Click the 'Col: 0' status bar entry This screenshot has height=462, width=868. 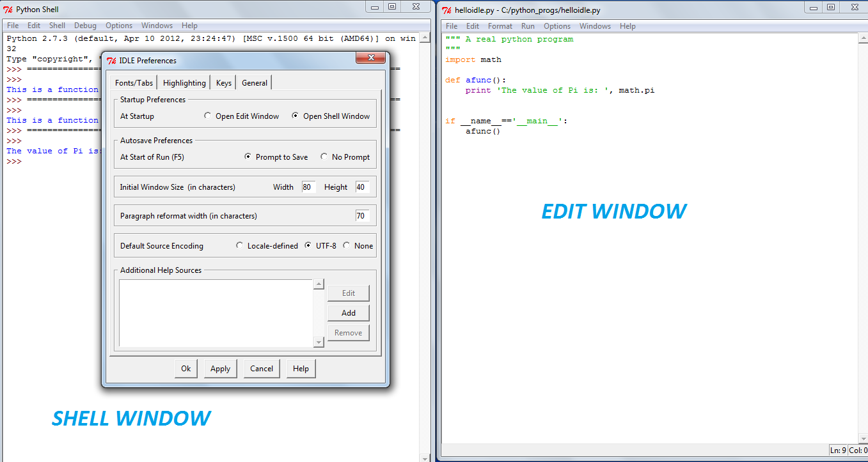[858, 450]
